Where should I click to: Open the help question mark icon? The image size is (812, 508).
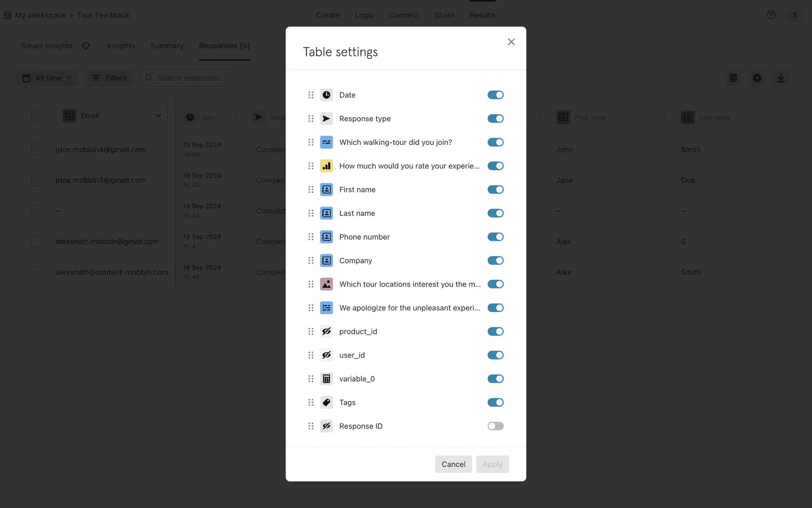771,15
